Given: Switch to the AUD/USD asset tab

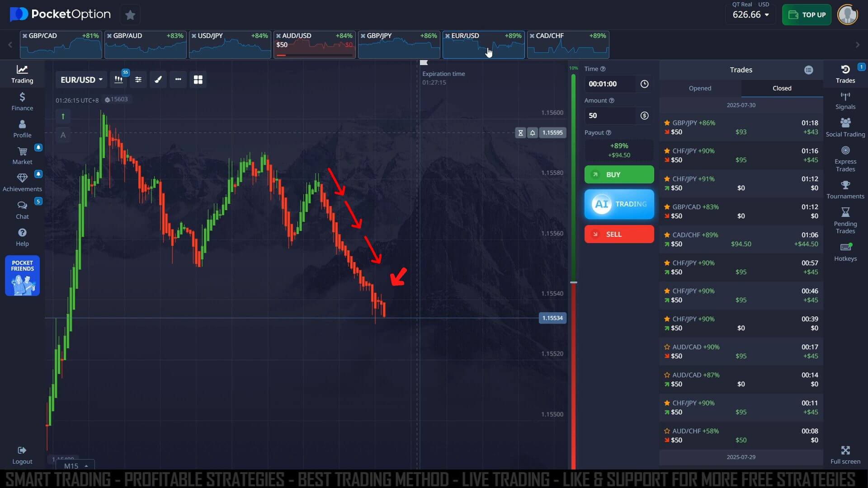Looking at the screenshot, I should pyautogui.click(x=315, y=45).
